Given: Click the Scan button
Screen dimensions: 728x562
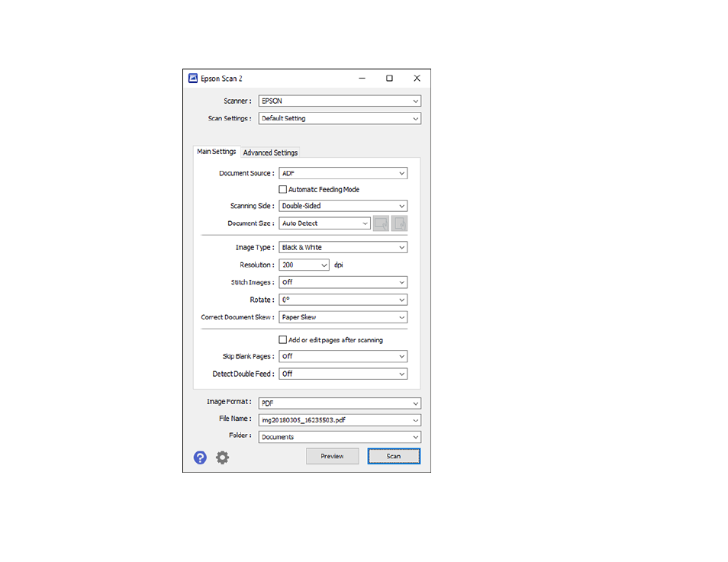Looking at the screenshot, I should click(x=394, y=456).
